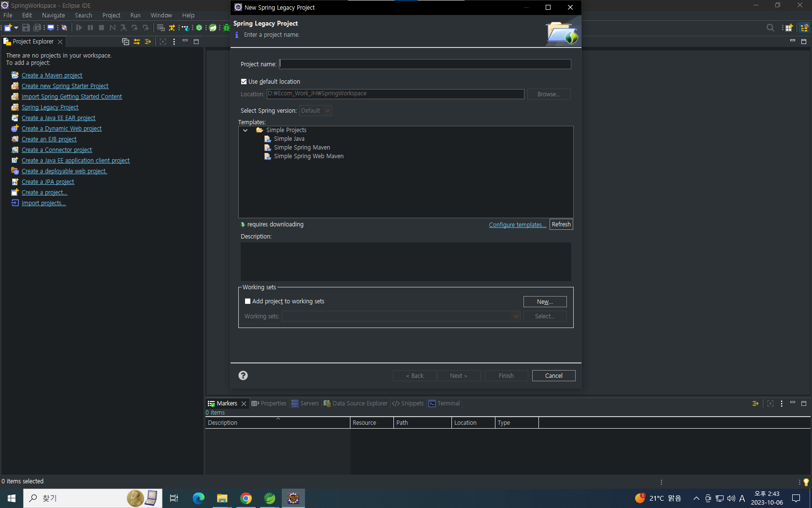The height and width of the screenshot is (508, 812).
Task: Collapse the Simple Projects tree node
Action: 246,130
